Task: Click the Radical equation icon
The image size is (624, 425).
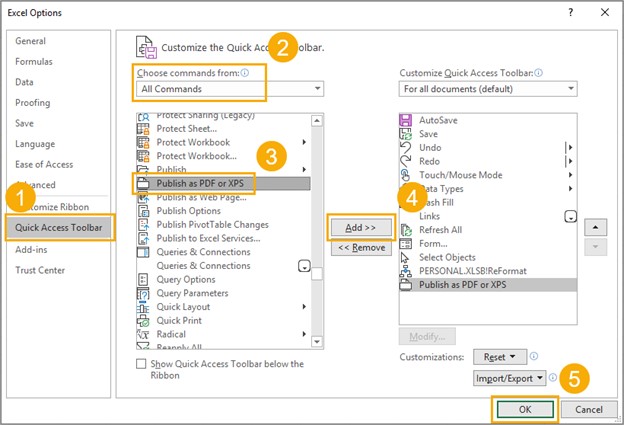Action: [143, 334]
